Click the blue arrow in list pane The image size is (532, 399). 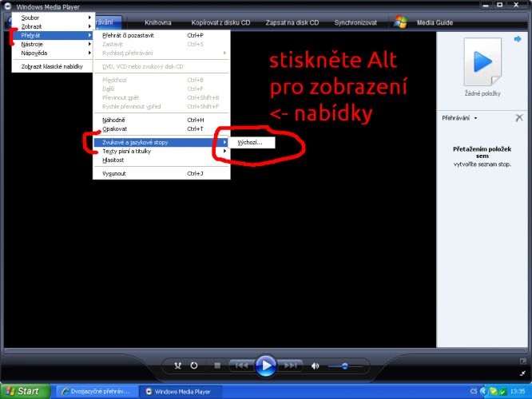click(x=518, y=39)
